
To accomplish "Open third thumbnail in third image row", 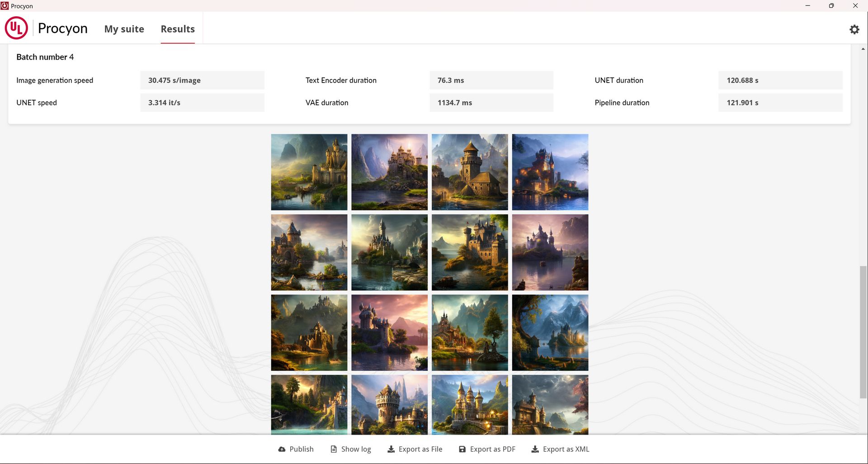I will point(470,333).
